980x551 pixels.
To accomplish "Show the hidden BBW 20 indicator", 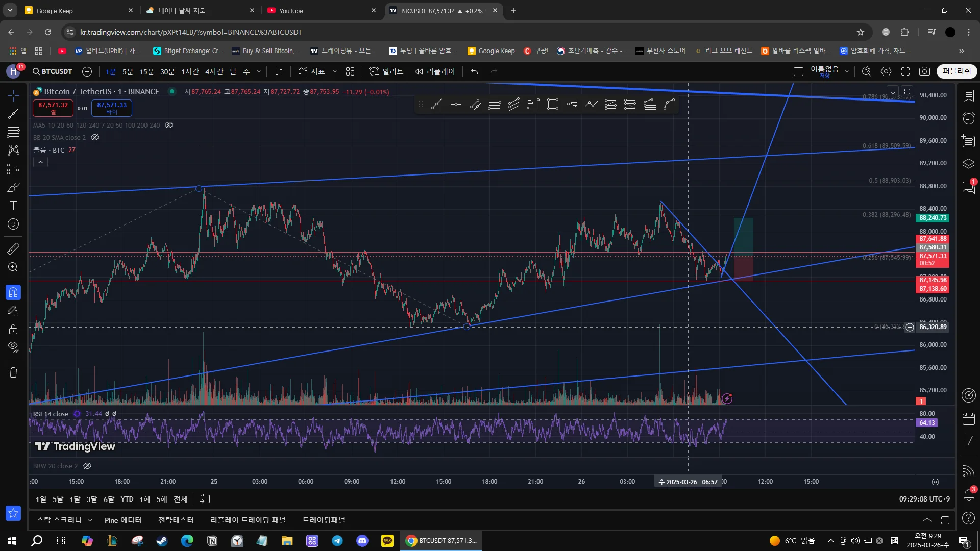I will coord(87,466).
